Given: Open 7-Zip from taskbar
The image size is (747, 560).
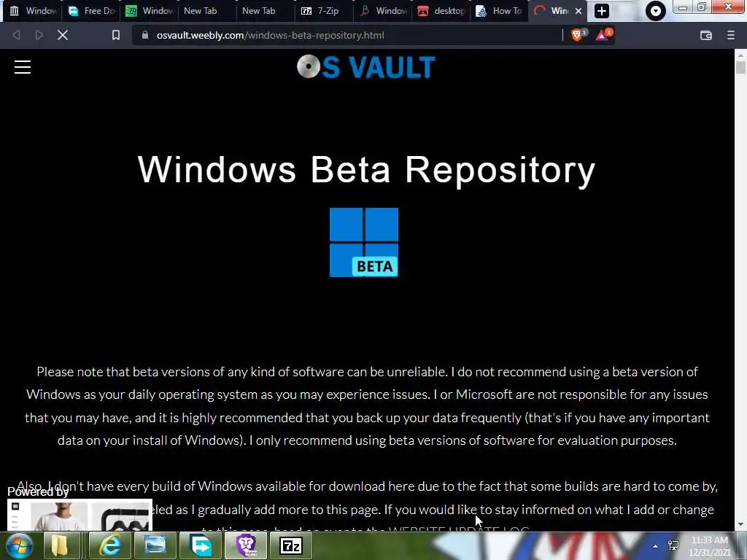Looking at the screenshot, I should [291, 545].
